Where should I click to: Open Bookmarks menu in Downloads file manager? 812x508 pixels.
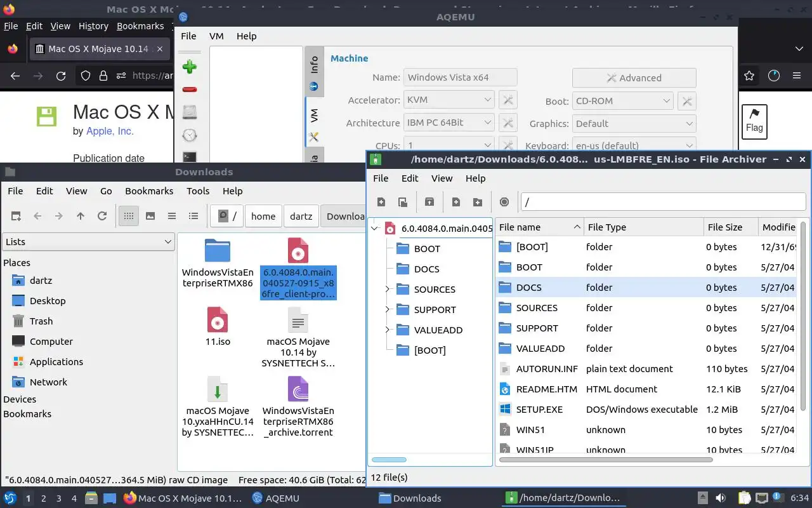tap(149, 190)
